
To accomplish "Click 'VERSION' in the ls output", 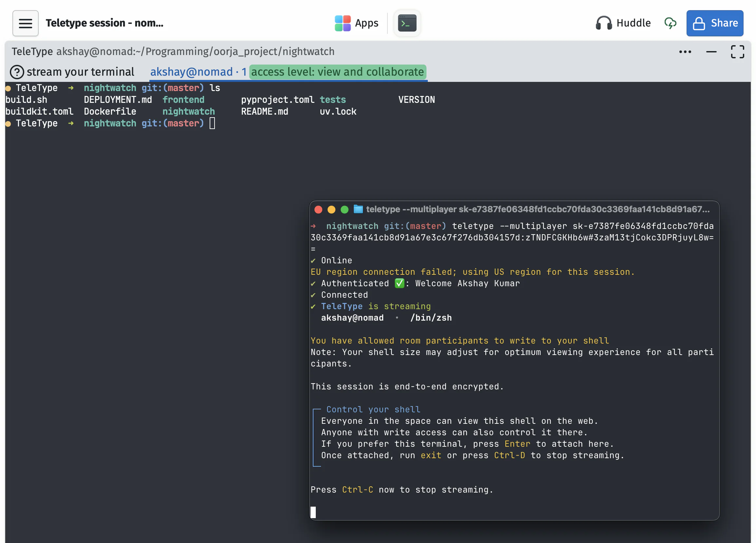I will tap(416, 100).
